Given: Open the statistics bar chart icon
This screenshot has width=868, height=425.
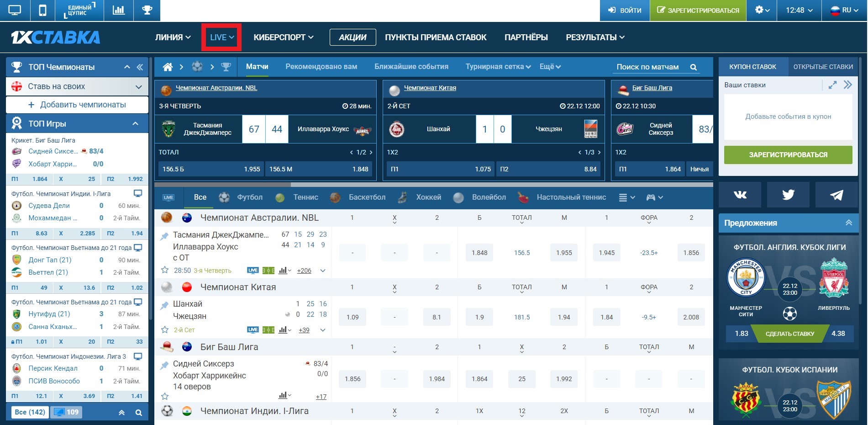Looking at the screenshot, I should tap(119, 10).
